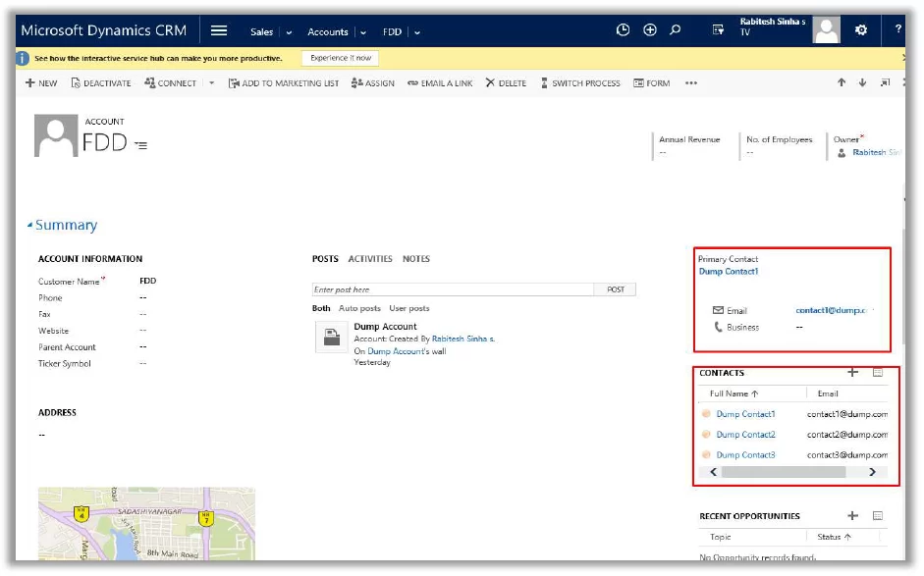Open the Accounts dropdown chevron
The width and height of the screenshot is (924, 576).
(361, 30)
